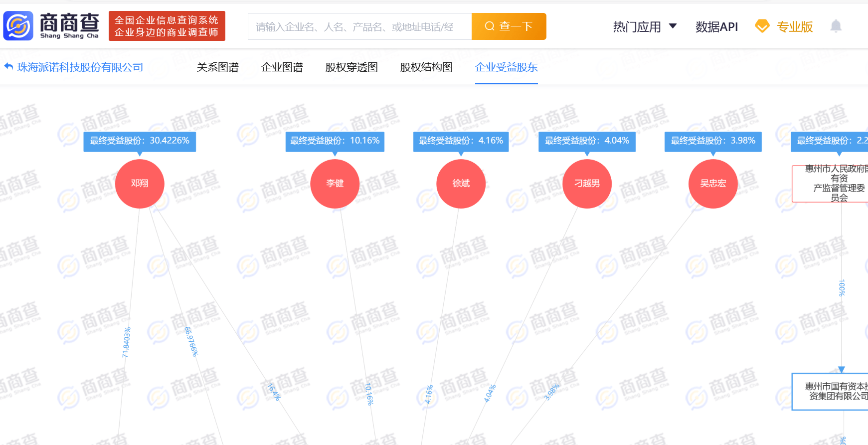Select the 吴忠宏 shareholder node
The image size is (868, 445).
(713, 184)
